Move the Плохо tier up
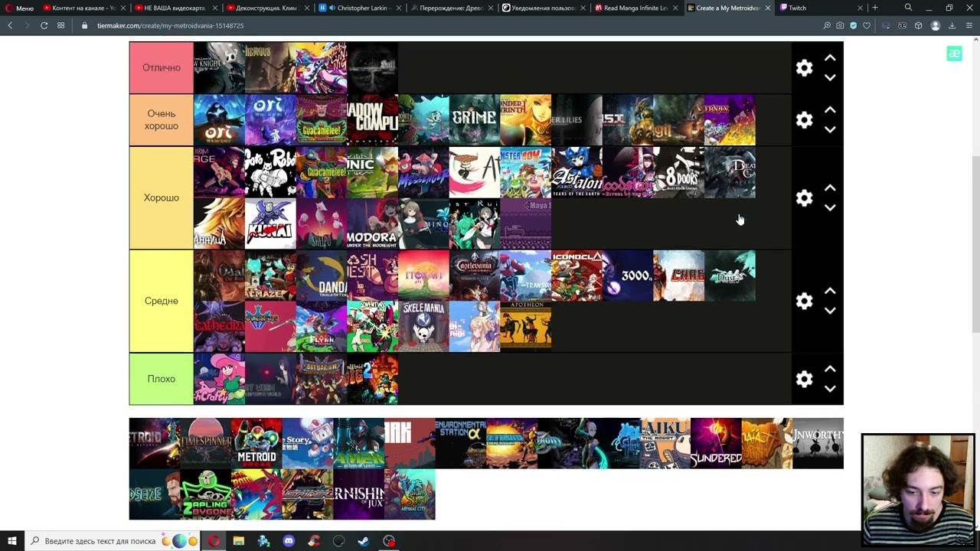The height and width of the screenshot is (551, 980). [x=830, y=369]
